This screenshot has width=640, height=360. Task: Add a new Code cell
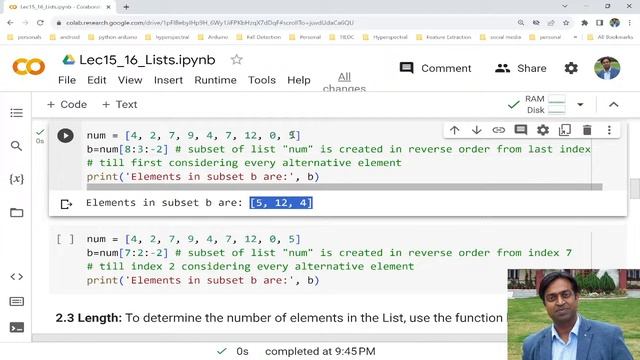tap(67, 104)
